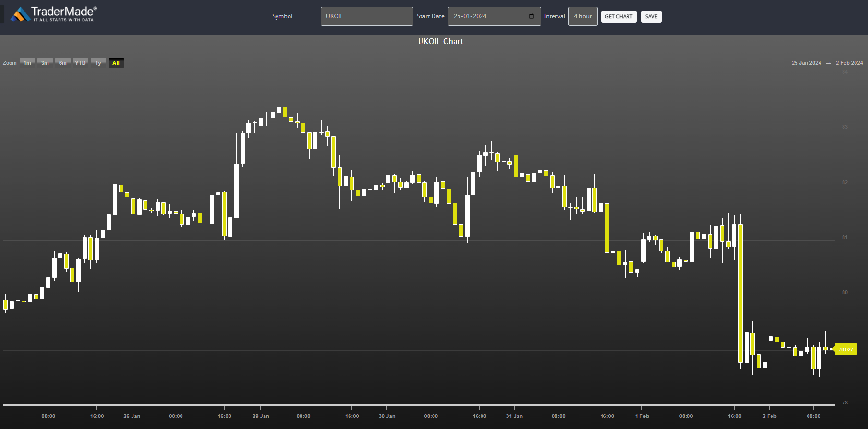Set zoom range to 6m
Image resolution: width=868 pixels, height=429 pixels.
(x=63, y=63)
